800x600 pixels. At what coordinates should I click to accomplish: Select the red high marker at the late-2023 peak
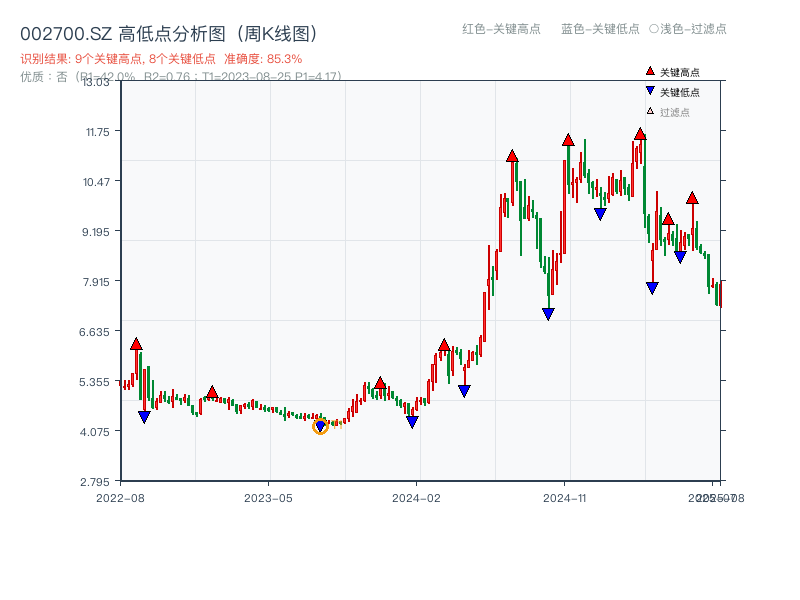380,383
